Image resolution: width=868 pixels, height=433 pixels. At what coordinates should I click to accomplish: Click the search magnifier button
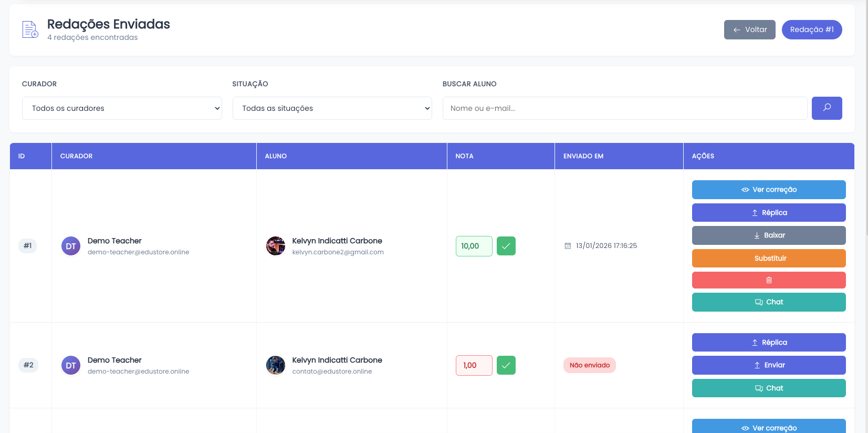click(827, 108)
